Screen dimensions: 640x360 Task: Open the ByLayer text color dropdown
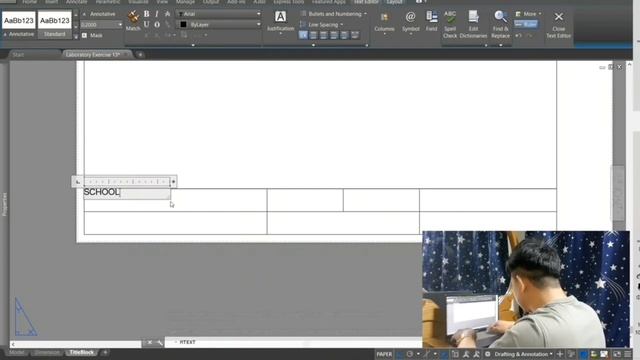pyautogui.click(x=218, y=24)
